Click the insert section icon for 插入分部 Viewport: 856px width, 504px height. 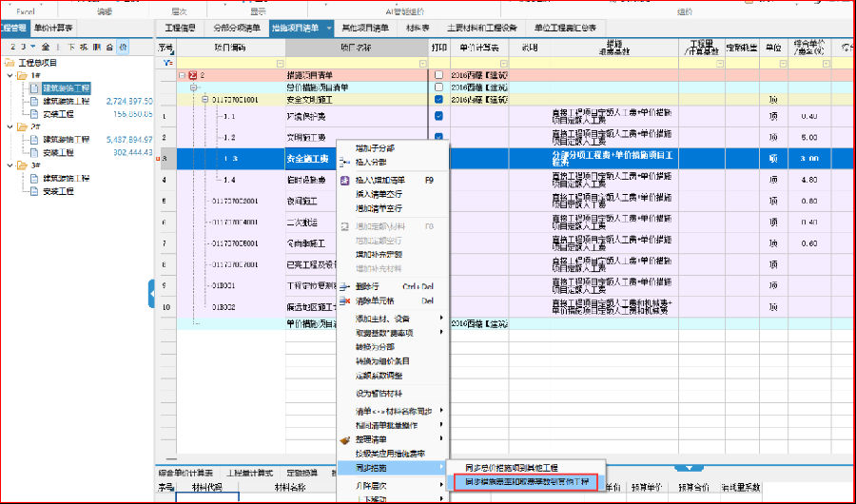(345, 163)
